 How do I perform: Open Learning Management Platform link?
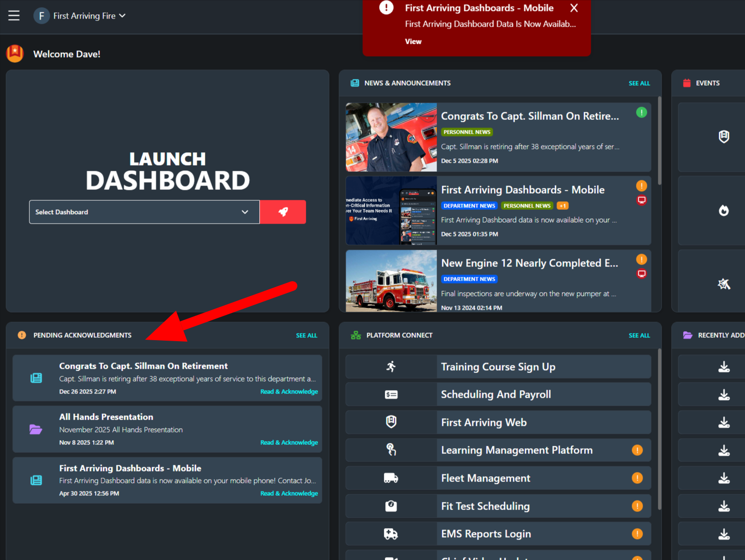(x=498, y=450)
